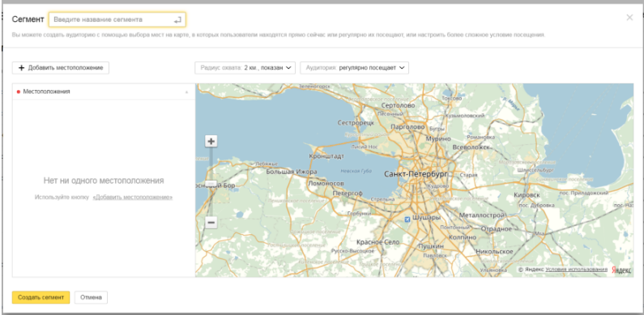
Task: Click the Добавить местоположение button
Action: coord(61,68)
